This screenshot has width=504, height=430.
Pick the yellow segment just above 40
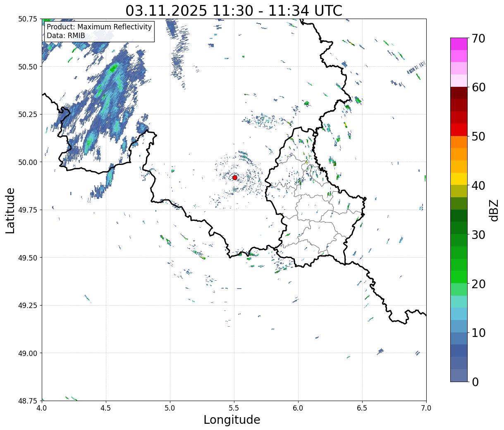tap(459, 179)
